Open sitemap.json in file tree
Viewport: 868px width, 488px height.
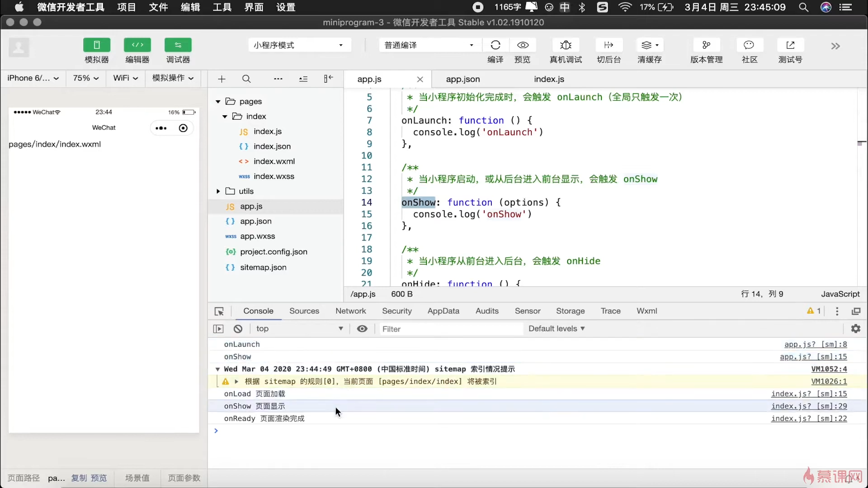point(263,267)
